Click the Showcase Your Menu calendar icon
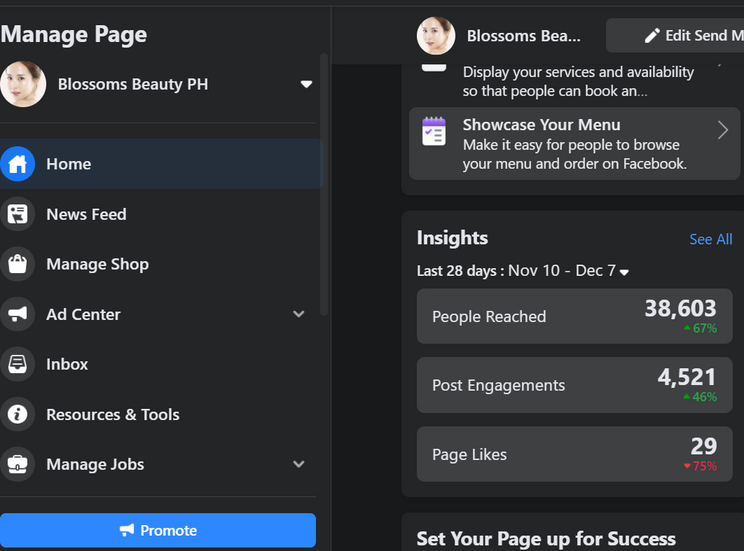The height and width of the screenshot is (551, 744). [434, 131]
